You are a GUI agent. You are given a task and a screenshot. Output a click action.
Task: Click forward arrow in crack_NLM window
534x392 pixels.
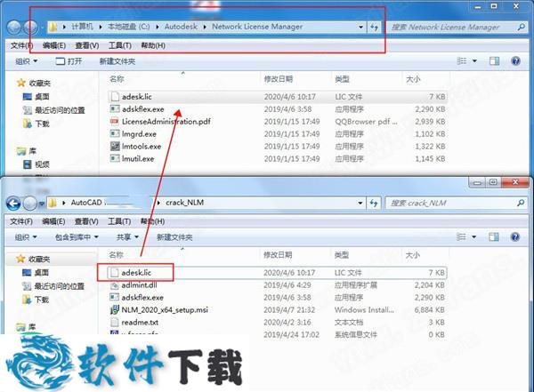coord(30,204)
